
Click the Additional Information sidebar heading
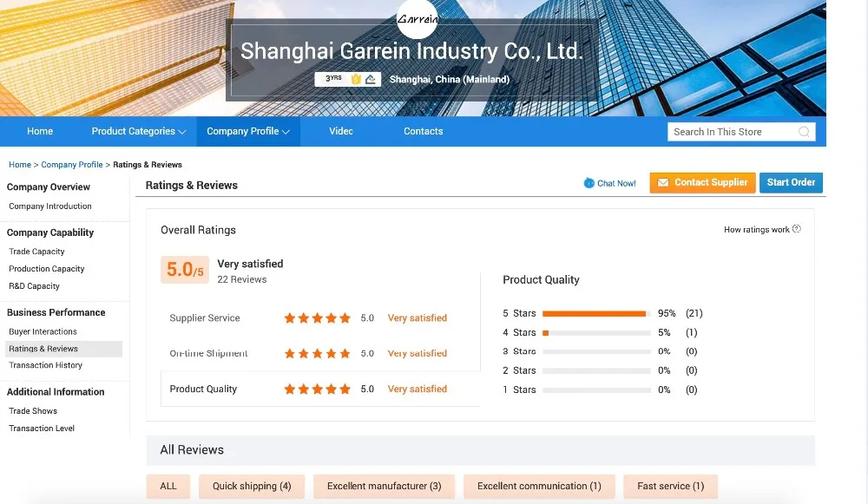point(56,392)
